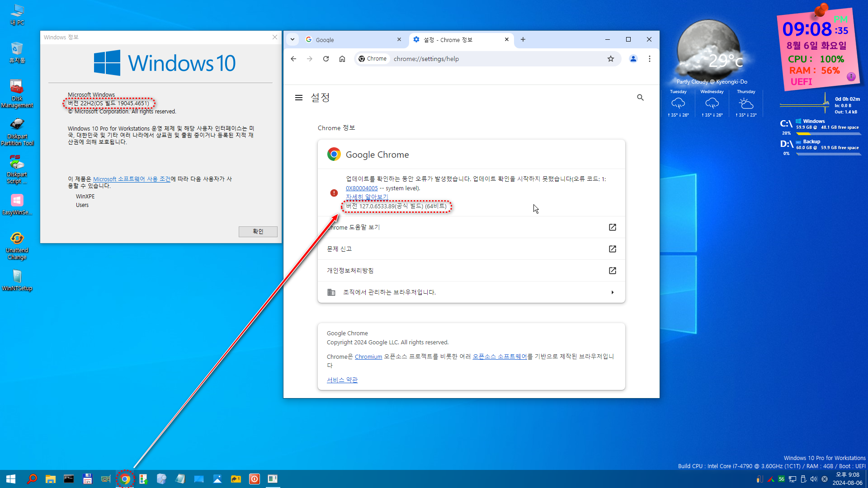Minimize the Chrome window
Viewport: 868px width, 488px height.
[x=608, y=40]
